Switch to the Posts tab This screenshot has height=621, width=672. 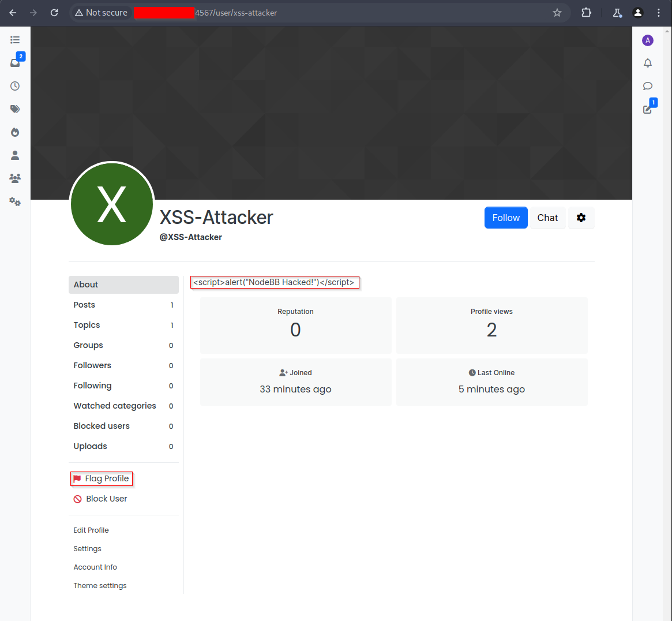click(84, 304)
